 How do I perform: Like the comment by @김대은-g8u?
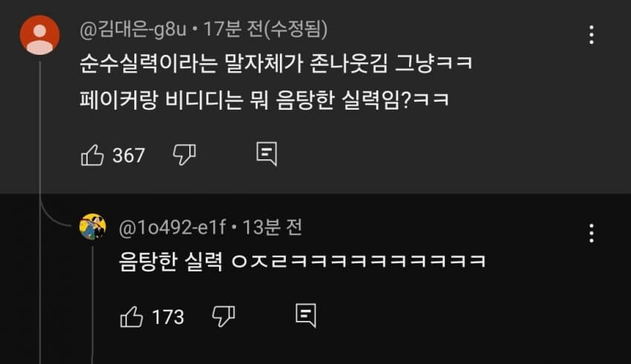(x=93, y=155)
